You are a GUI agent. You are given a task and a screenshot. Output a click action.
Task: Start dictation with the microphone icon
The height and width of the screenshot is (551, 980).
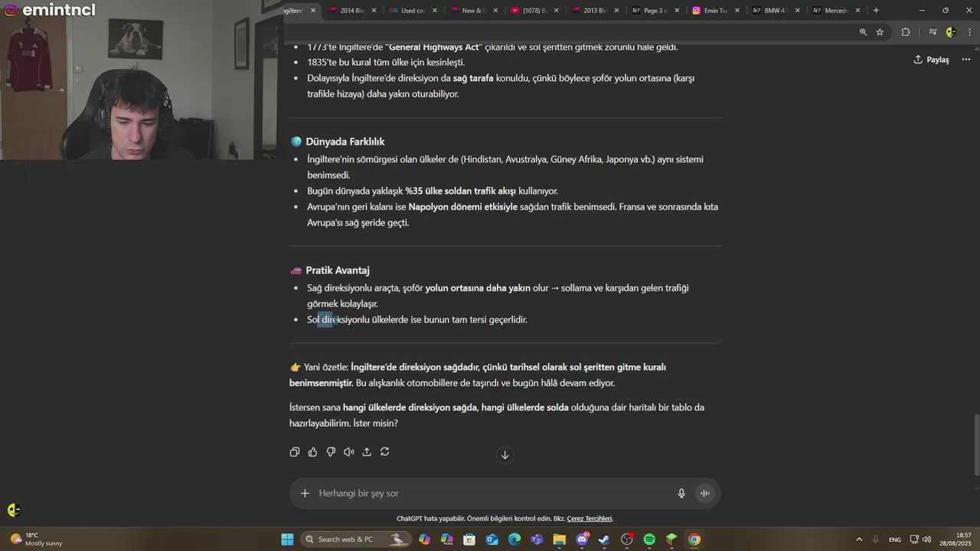pos(681,494)
